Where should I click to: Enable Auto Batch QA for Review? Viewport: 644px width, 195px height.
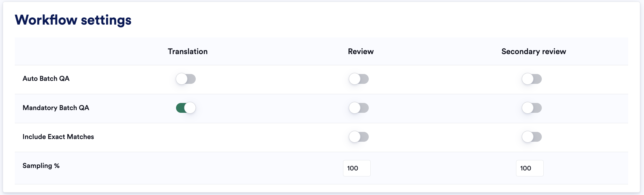359,79
